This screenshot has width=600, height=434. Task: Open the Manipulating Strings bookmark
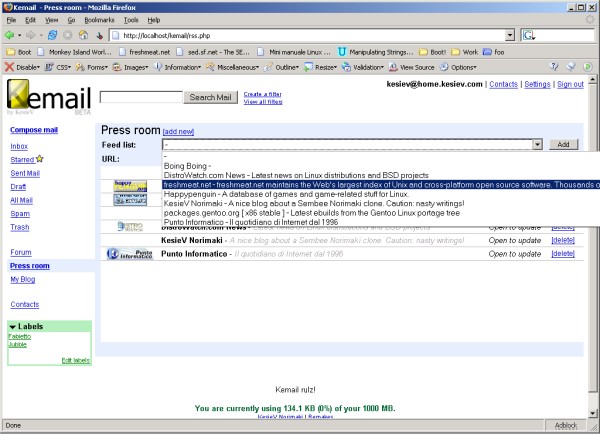coord(375,52)
